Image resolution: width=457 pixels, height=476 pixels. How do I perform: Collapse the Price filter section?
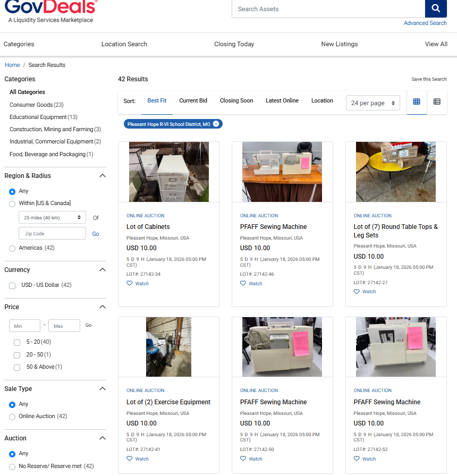coord(102,307)
